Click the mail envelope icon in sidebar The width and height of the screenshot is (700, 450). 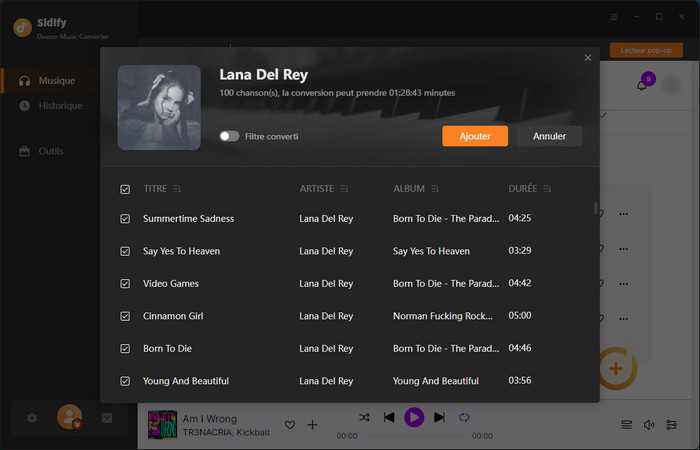pyautogui.click(x=107, y=417)
